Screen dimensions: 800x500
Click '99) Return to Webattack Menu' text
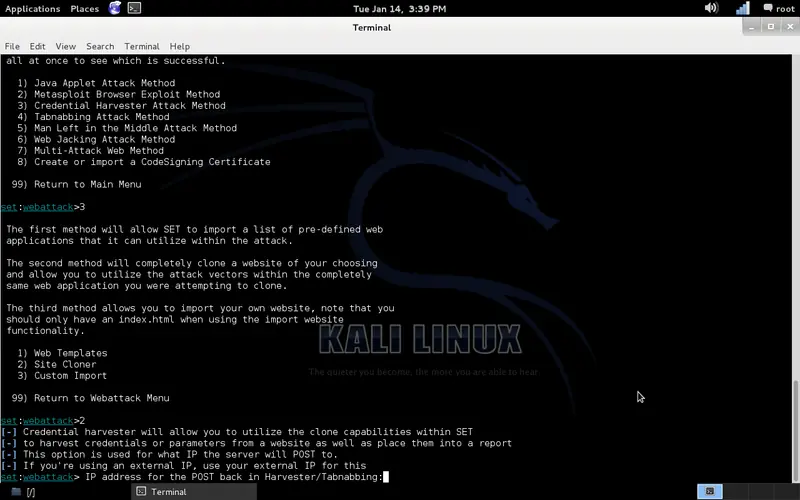(x=90, y=398)
